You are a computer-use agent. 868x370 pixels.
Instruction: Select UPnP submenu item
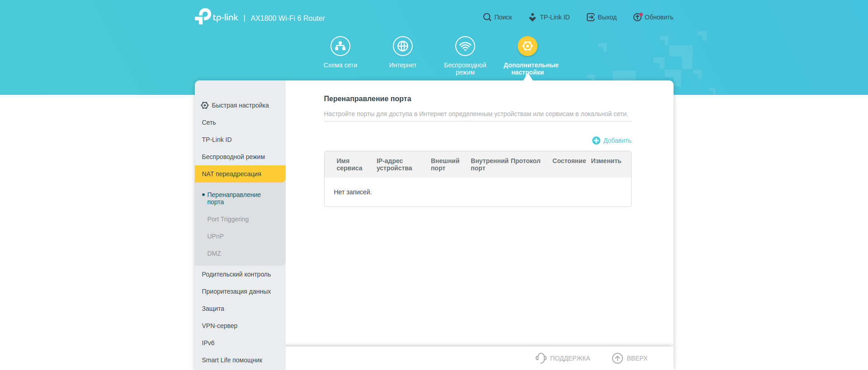(x=216, y=236)
